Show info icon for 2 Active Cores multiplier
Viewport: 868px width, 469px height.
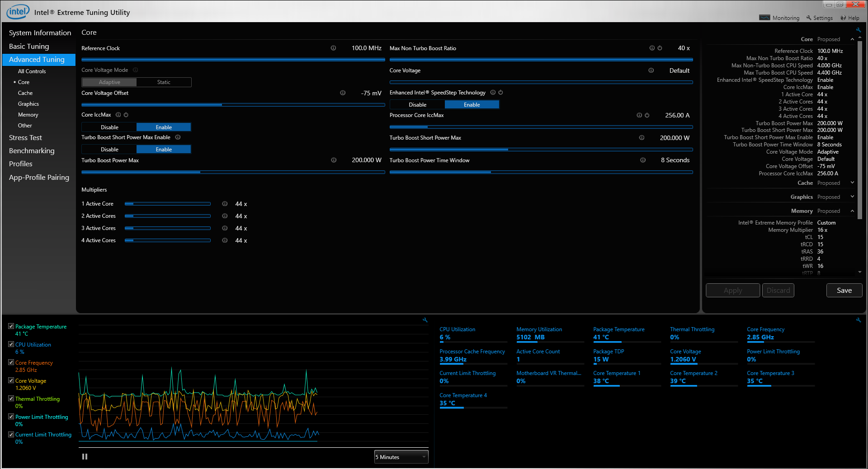tap(225, 216)
